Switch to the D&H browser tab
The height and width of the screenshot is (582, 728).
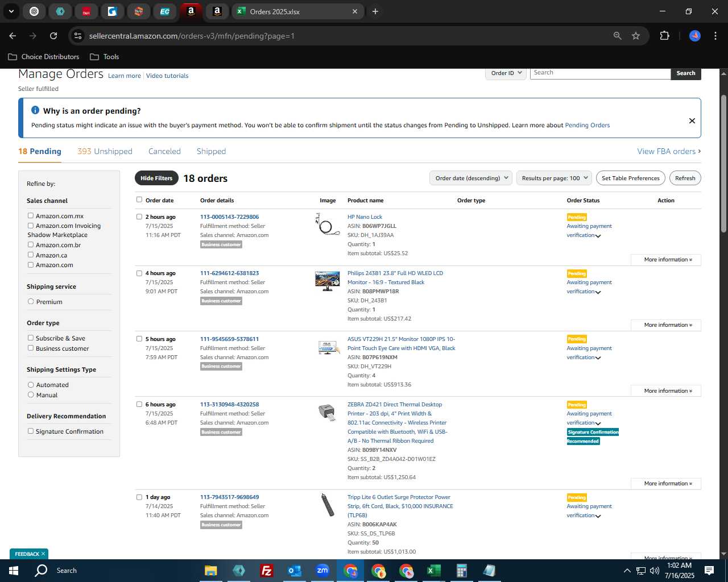(x=86, y=11)
